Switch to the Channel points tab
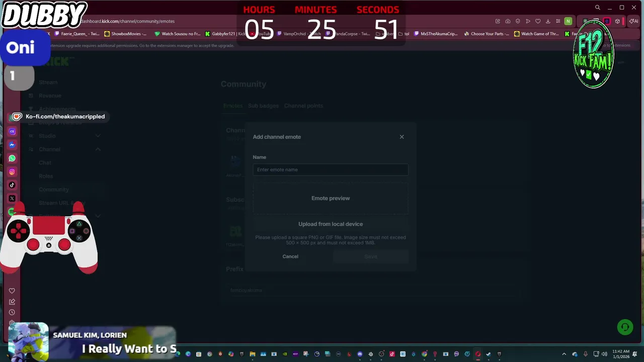 pyautogui.click(x=303, y=106)
